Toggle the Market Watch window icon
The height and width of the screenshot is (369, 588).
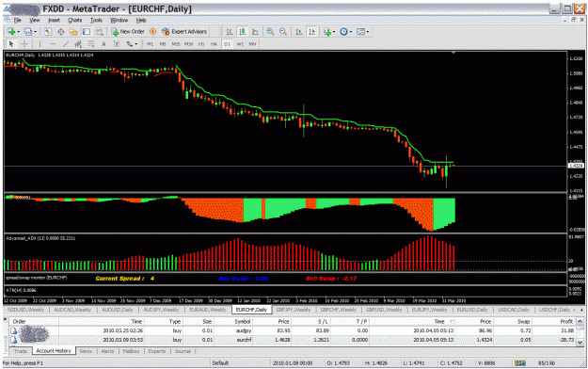point(47,32)
